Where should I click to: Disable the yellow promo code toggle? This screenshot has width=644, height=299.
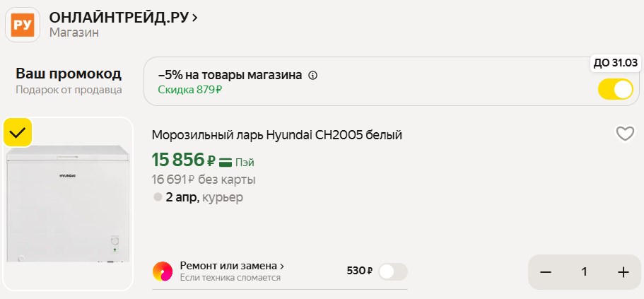pos(615,90)
